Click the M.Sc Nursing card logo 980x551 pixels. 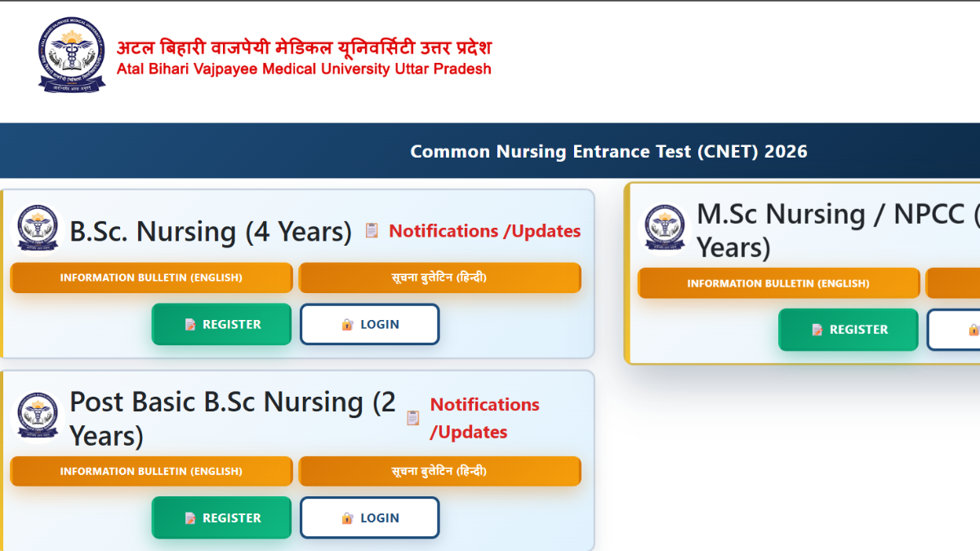click(666, 228)
